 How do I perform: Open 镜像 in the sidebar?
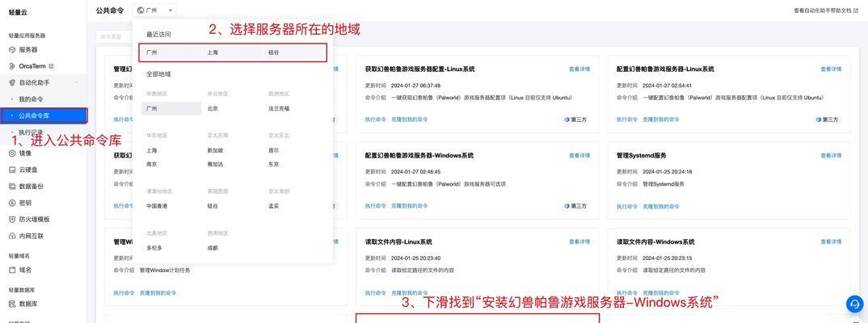(x=24, y=153)
